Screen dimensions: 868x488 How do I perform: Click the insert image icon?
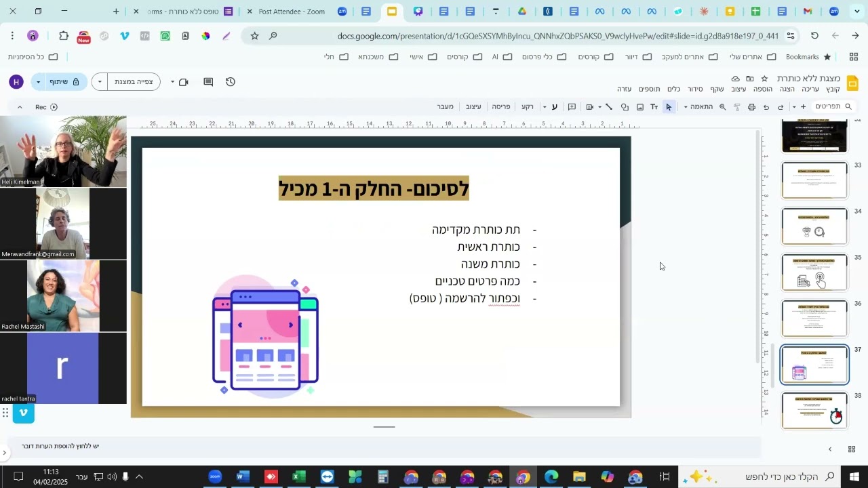pyautogui.click(x=639, y=107)
